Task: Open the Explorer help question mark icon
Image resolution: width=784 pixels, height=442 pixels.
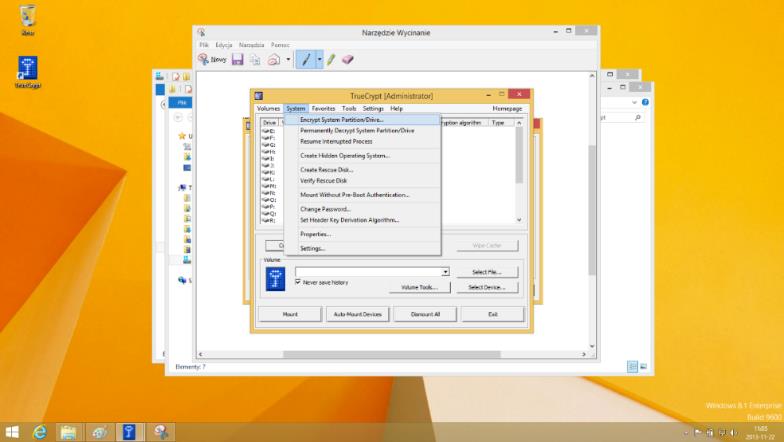Action: tap(645, 102)
